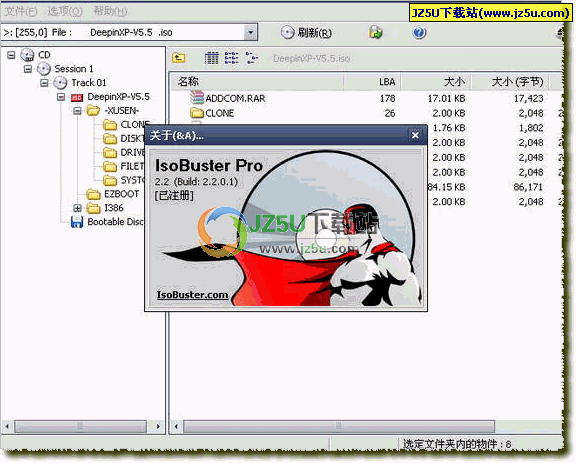The image size is (576, 463).
Task: Select the Track 01 disc icon
Action: point(60,83)
